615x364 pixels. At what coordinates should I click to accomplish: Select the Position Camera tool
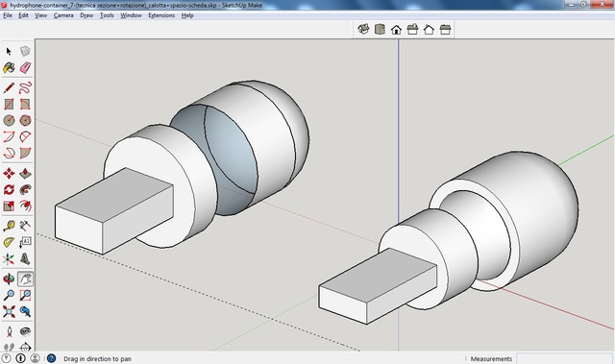pyautogui.click(x=9, y=331)
